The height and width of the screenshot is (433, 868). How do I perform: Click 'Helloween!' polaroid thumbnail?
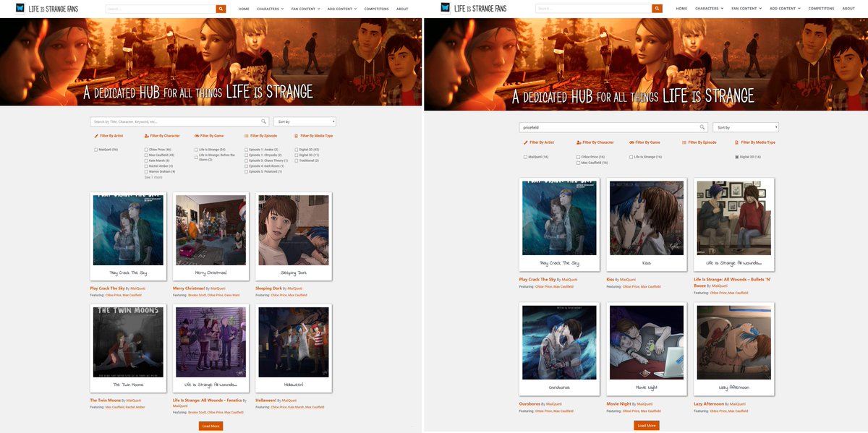(293, 349)
